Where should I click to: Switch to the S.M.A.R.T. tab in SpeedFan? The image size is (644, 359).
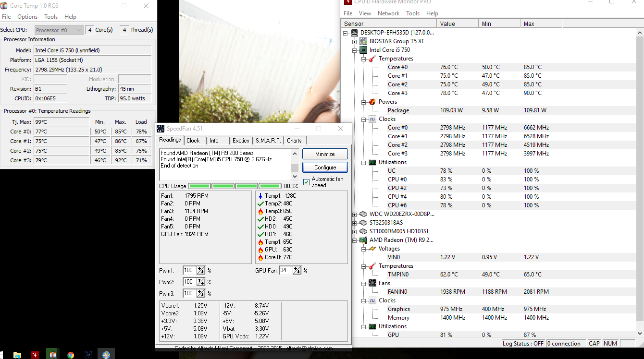[x=268, y=141]
